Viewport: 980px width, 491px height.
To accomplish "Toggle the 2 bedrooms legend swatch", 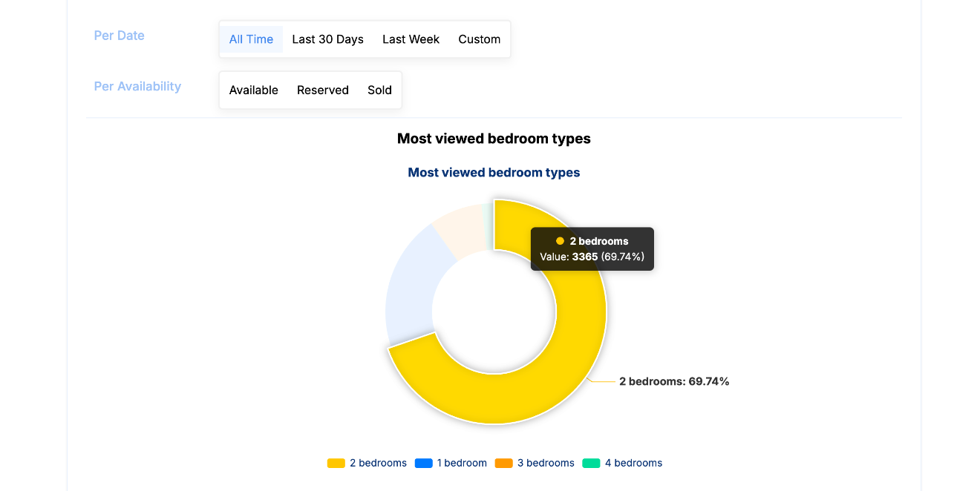I will (336, 464).
